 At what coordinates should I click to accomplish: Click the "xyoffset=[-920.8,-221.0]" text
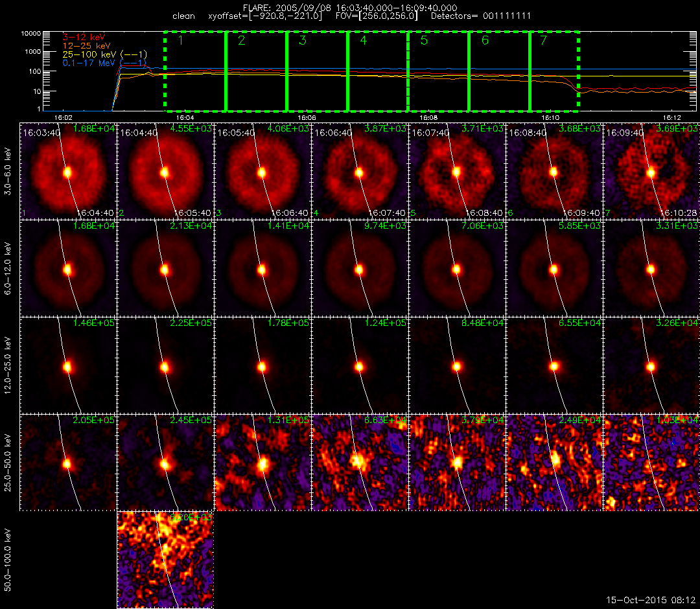(265, 16)
